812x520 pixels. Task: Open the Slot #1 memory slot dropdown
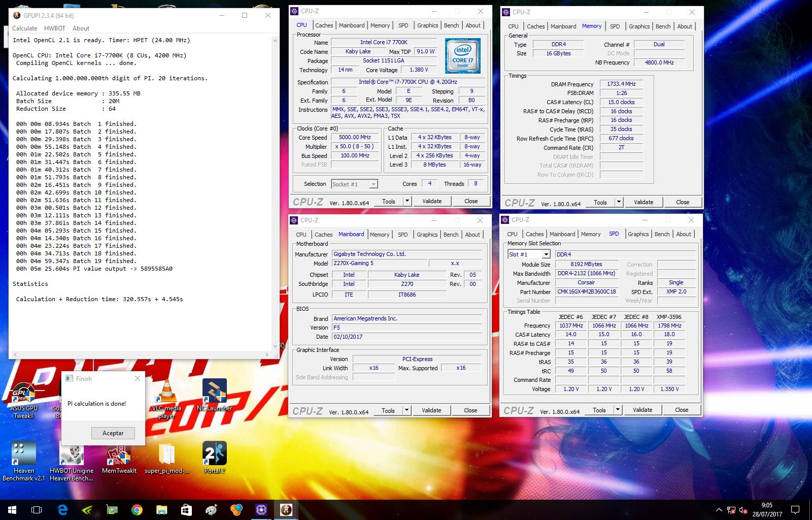click(529, 254)
